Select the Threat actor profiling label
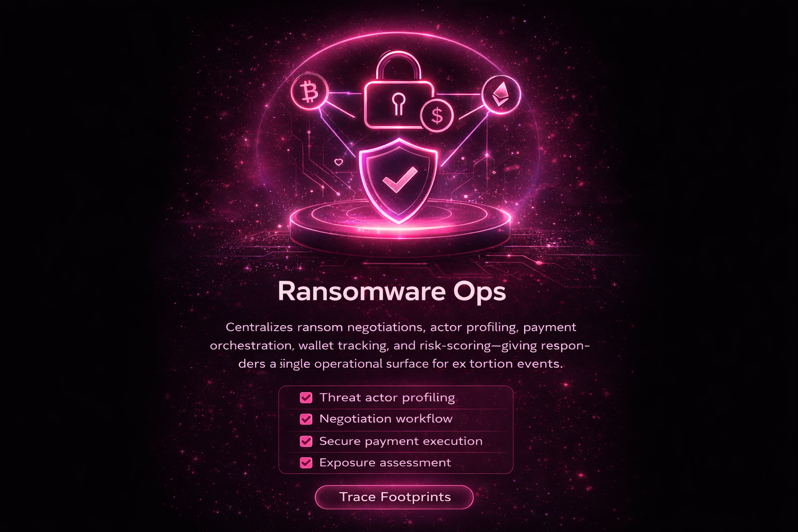The width and height of the screenshot is (798, 532). pos(387,397)
